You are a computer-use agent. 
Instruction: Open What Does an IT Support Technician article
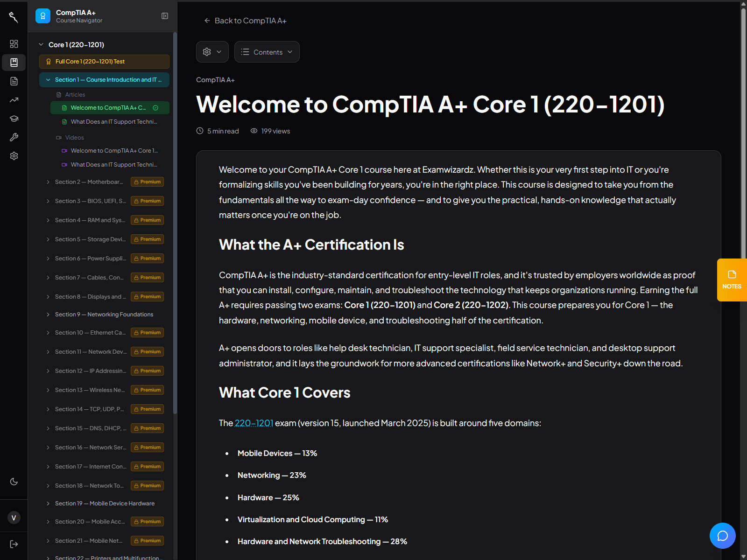110,122
